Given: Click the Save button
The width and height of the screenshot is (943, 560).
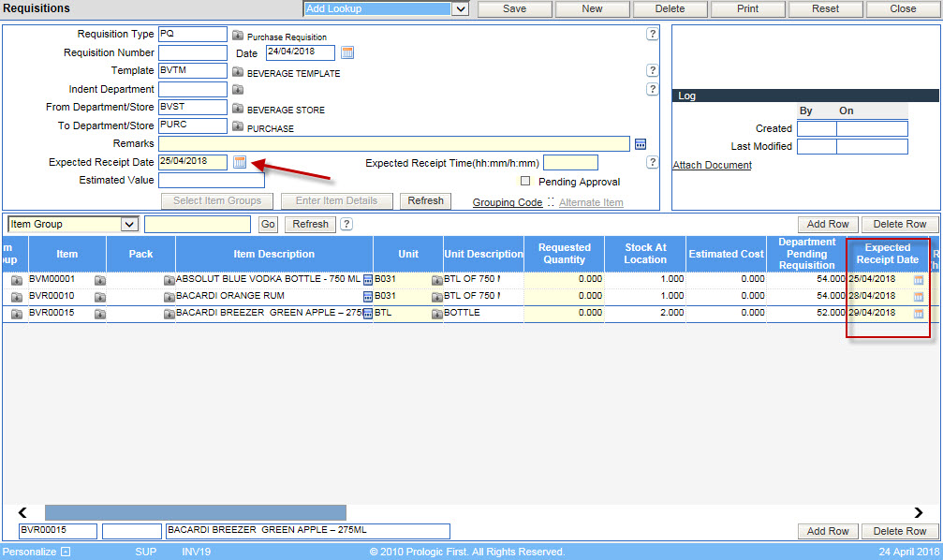Looking at the screenshot, I should click(515, 9).
